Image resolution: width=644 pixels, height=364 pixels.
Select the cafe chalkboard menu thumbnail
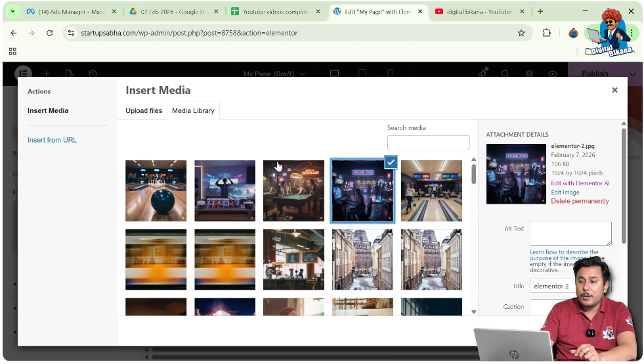tap(293, 260)
